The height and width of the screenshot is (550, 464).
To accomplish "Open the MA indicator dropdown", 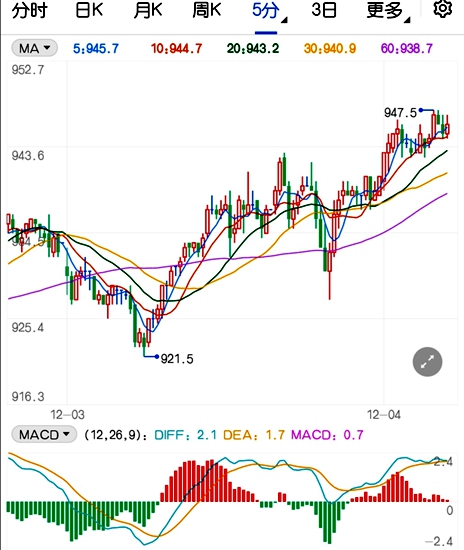I will 34,48.
